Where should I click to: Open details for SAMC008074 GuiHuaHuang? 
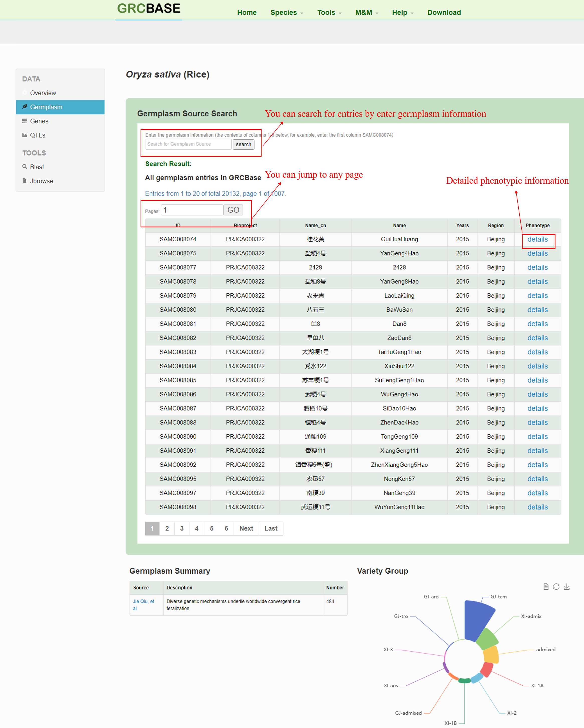pos(537,239)
